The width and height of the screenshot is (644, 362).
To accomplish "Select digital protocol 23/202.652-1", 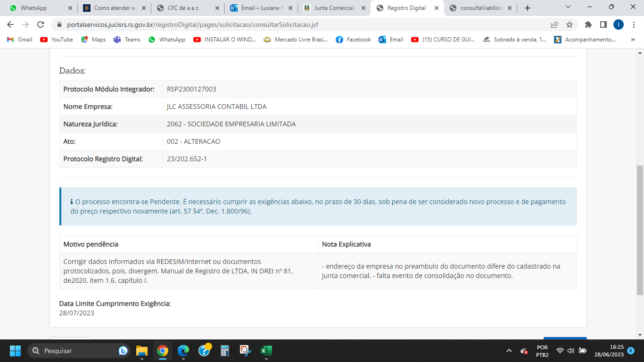I will 187,159.
